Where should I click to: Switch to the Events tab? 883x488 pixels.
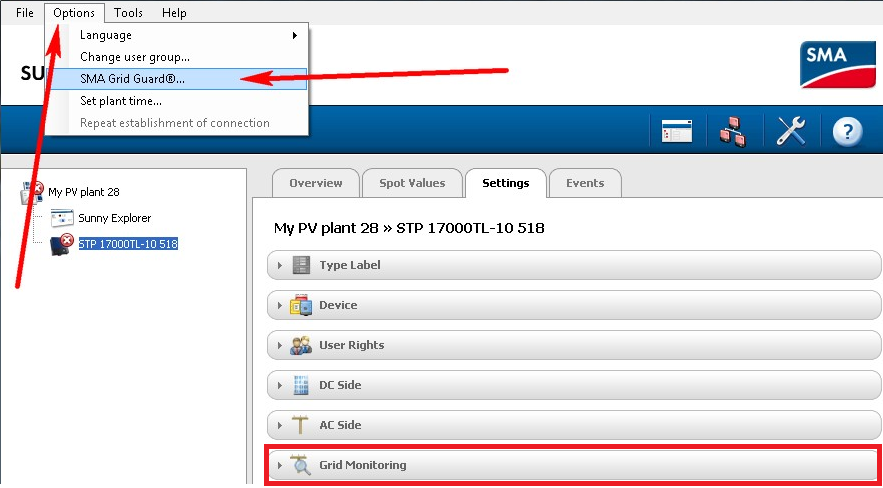pyautogui.click(x=585, y=183)
